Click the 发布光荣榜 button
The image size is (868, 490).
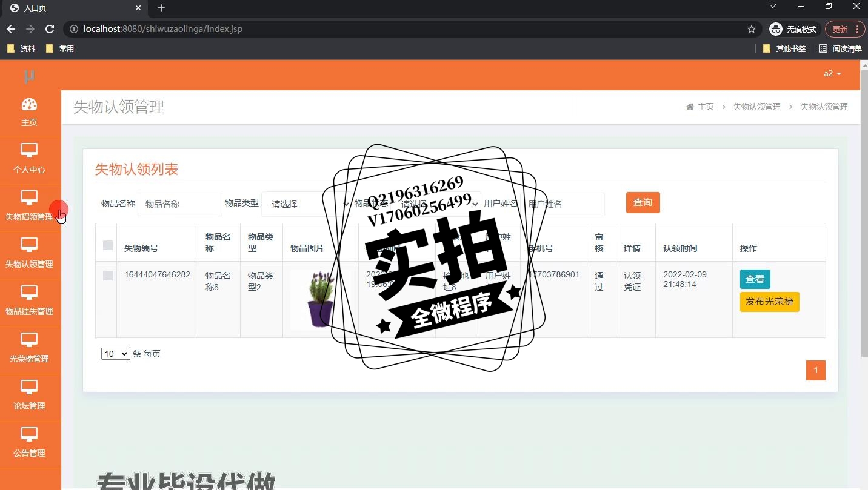pos(769,302)
